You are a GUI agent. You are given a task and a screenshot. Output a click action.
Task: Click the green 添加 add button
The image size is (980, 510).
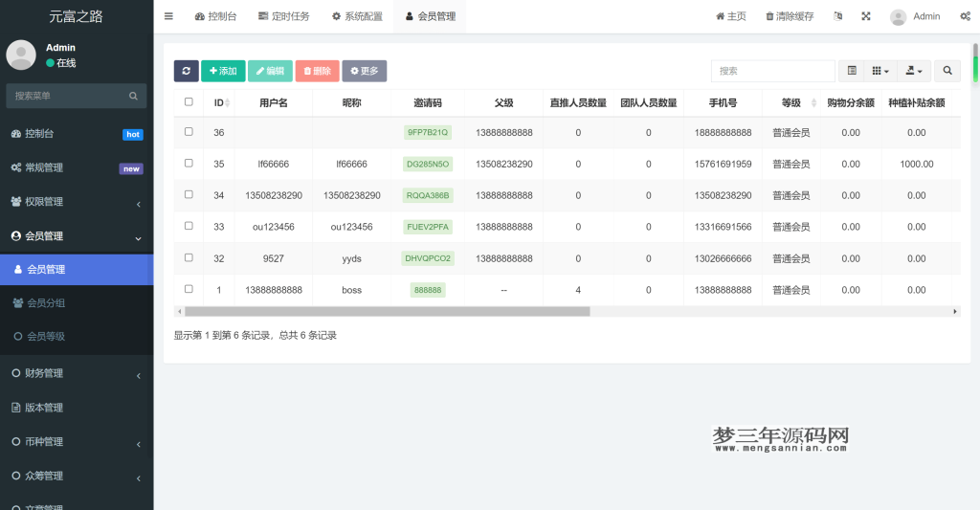click(x=223, y=71)
